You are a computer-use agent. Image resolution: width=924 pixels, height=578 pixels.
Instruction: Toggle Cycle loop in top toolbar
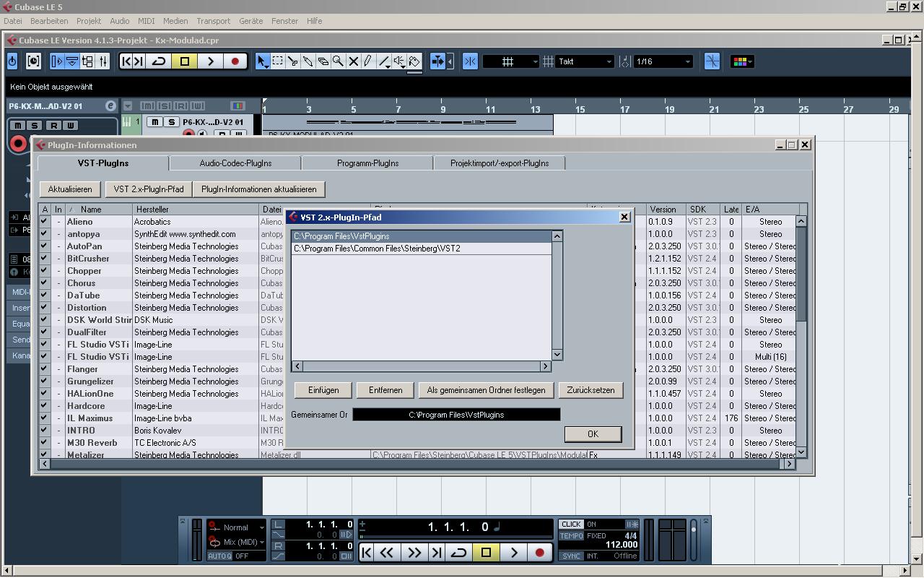(x=159, y=61)
